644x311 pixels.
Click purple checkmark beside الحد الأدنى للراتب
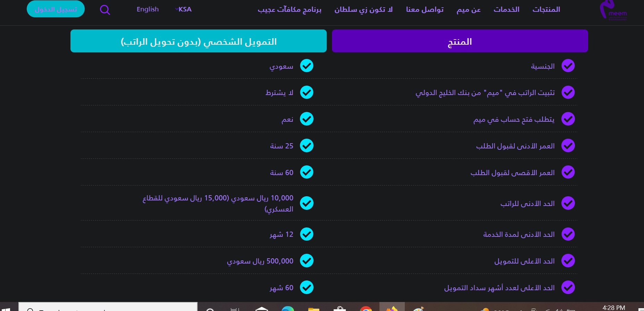click(x=568, y=203)
